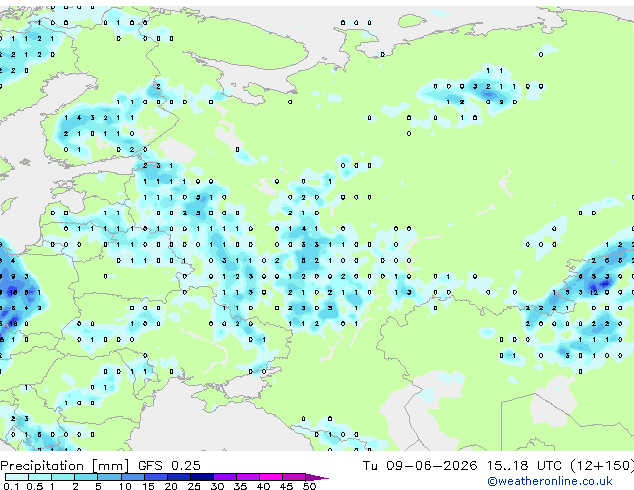Select legend swatch between 20 and 25
The width and height of the screenshot is (634, 490).
click(178, 477)
